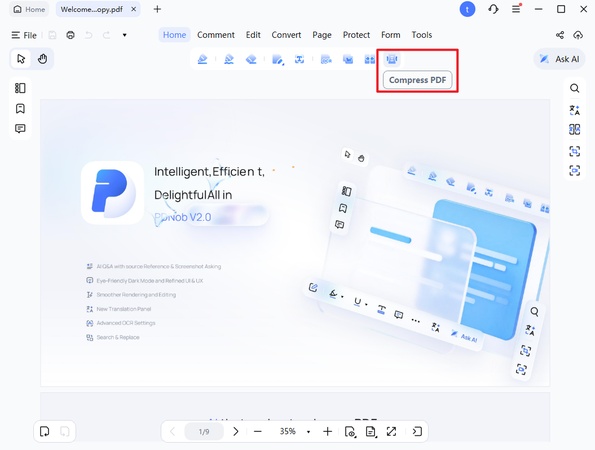Click the Share icon
Screen dimensions: 595x450
pos(560,35)
